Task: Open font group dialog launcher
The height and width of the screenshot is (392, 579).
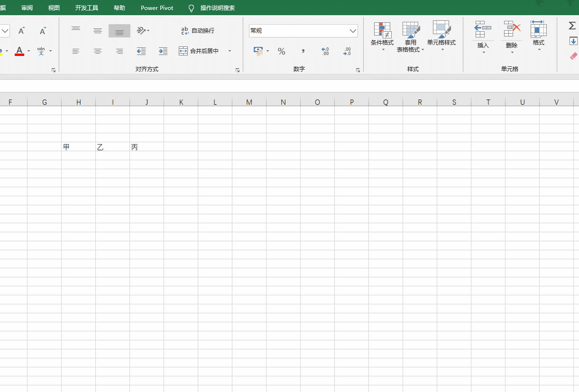Action: coord(54,70)
